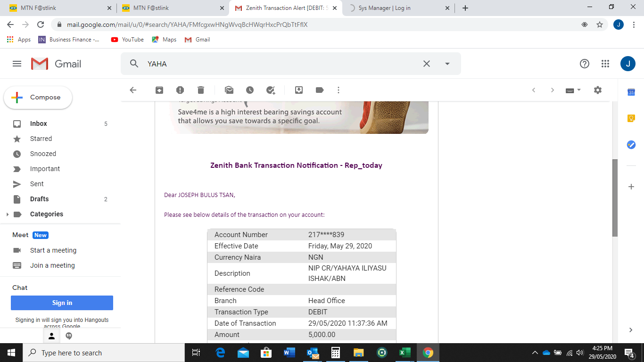Click the address bar URL
Image resolution: width=644 pixels, height=362 pixels.
(187, 25)
